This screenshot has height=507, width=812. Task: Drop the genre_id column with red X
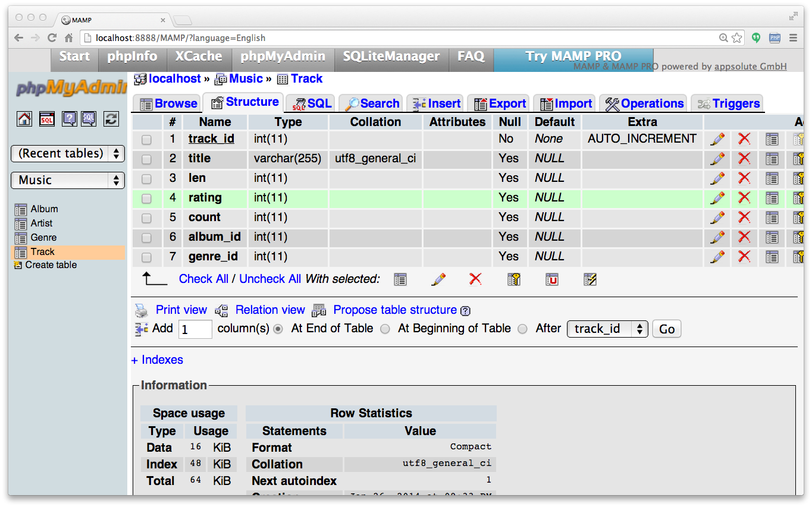tap(744, 257)
